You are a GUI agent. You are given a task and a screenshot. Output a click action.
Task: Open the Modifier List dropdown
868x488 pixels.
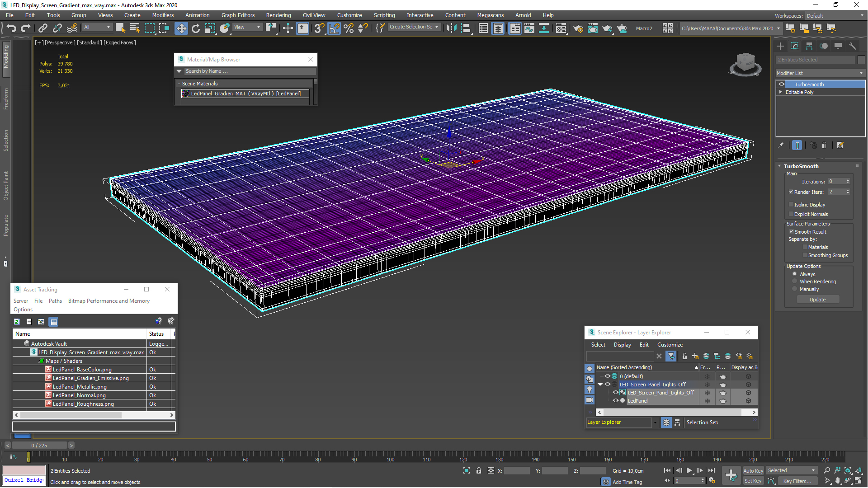pos(820,73)
